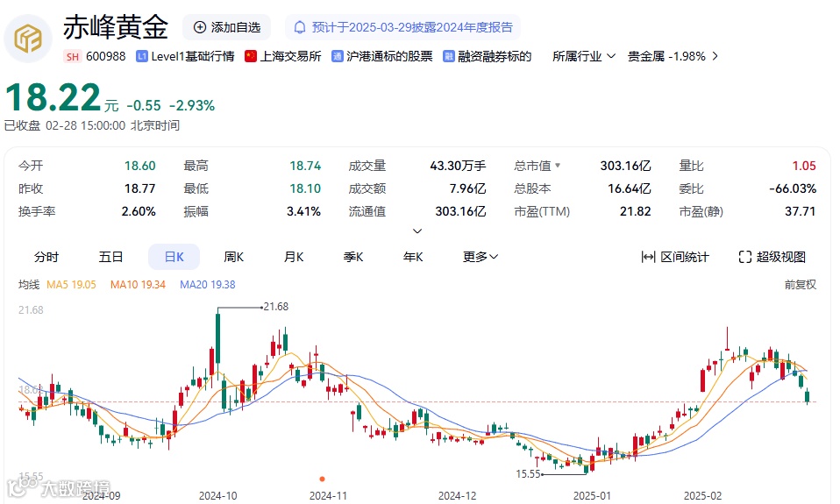Open the 超级视图 fullscreen view
Screen dimensions: 840x504
[772, 257]
